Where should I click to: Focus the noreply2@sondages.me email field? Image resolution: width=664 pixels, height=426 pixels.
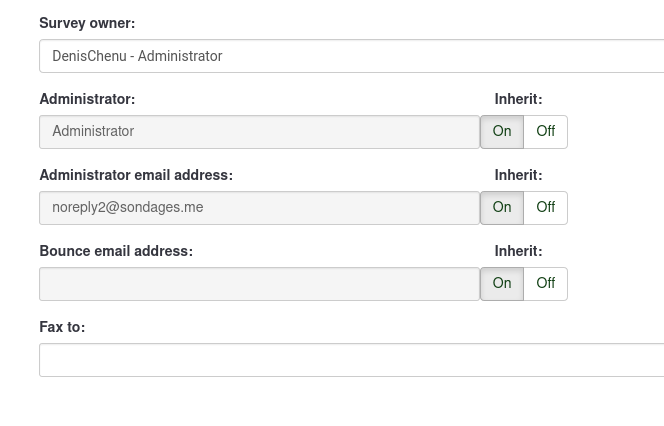(259, 208)
